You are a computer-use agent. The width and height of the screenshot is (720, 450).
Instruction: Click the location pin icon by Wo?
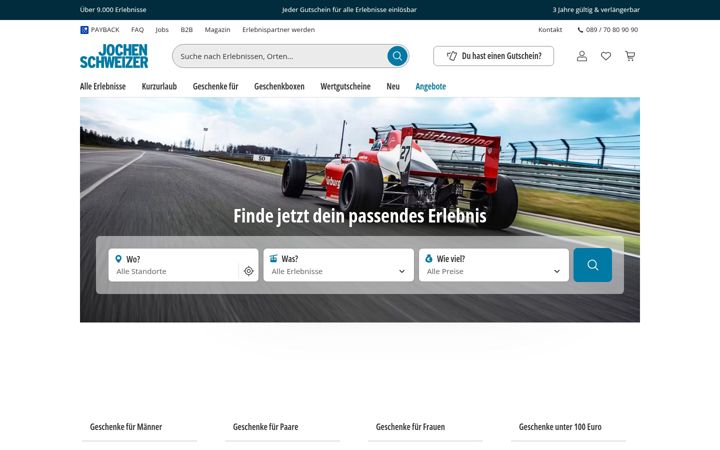[x=118, y=259]
